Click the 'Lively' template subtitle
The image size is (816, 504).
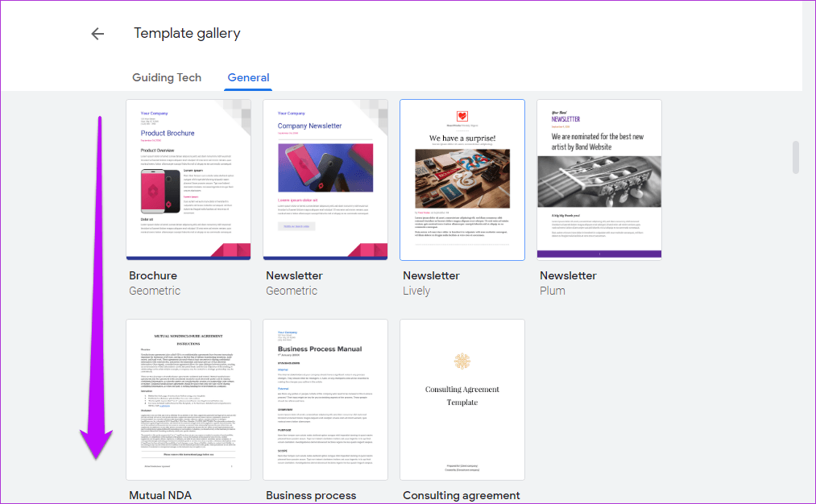coord(416,291)
